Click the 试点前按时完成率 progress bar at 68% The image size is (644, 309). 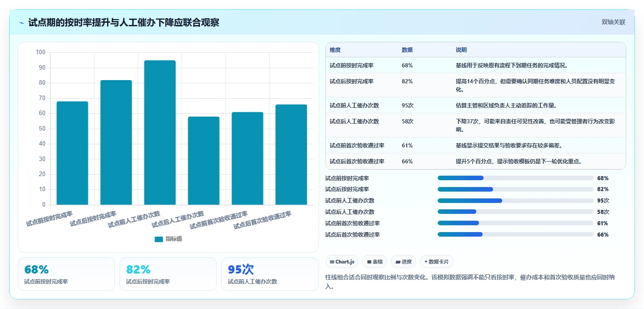pos(515,178)
